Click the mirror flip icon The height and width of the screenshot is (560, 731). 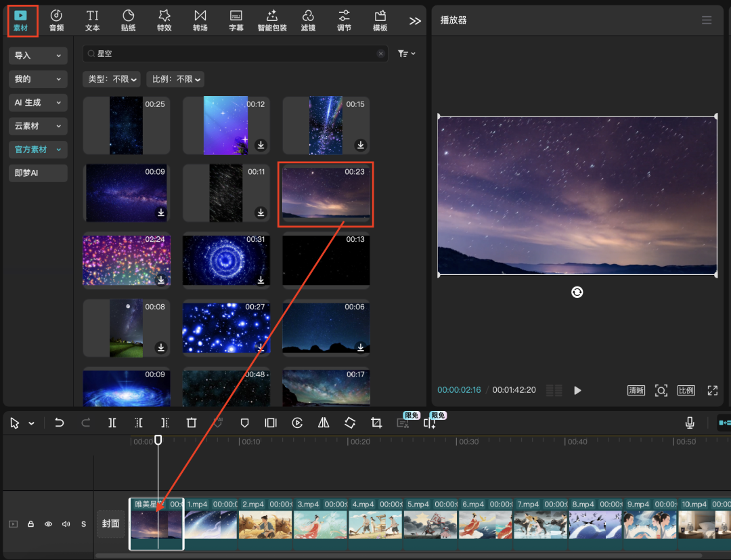324,423
